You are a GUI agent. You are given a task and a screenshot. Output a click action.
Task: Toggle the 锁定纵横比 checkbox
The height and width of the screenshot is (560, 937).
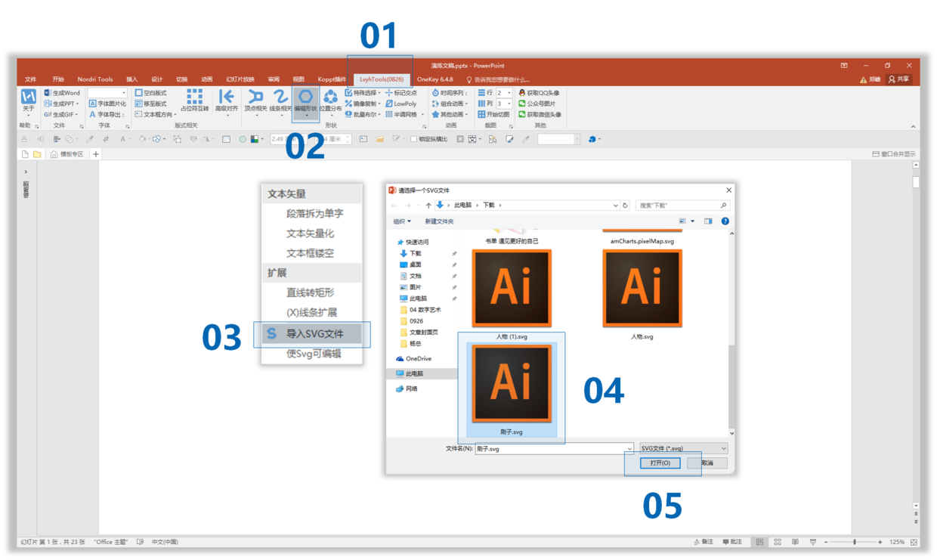tap(414, 139)
